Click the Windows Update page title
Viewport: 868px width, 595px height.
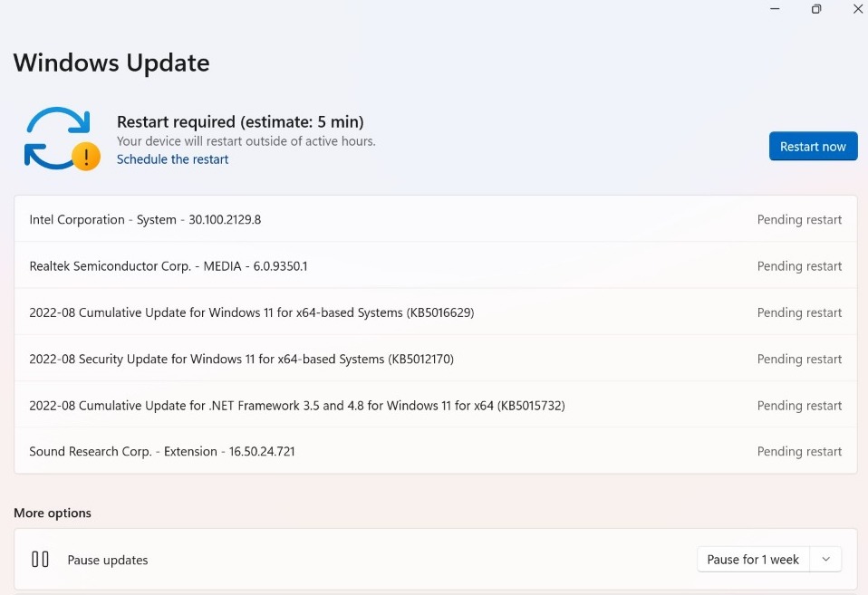tap(111, 62)
